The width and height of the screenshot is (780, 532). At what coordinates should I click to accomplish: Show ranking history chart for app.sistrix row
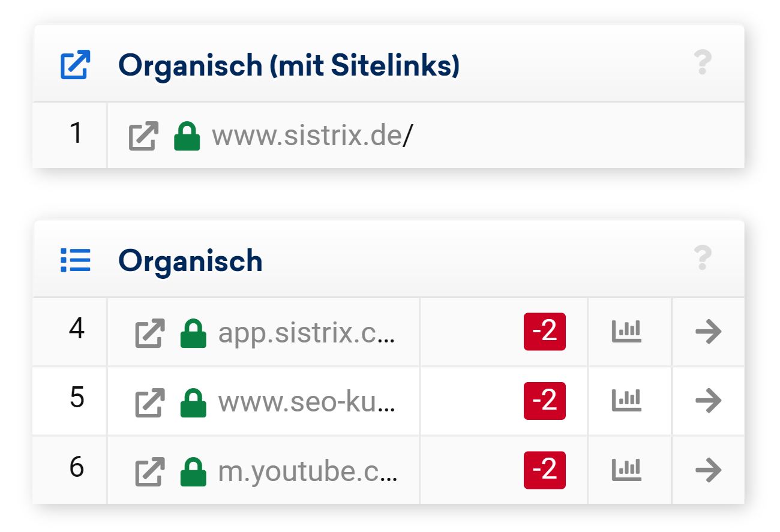click(x=626, y=332)
